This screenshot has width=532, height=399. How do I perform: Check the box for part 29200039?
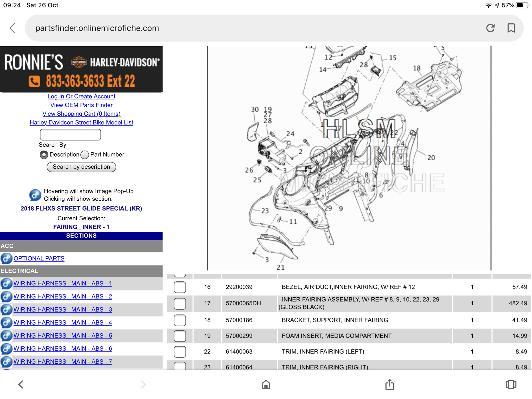click(180, 287)
